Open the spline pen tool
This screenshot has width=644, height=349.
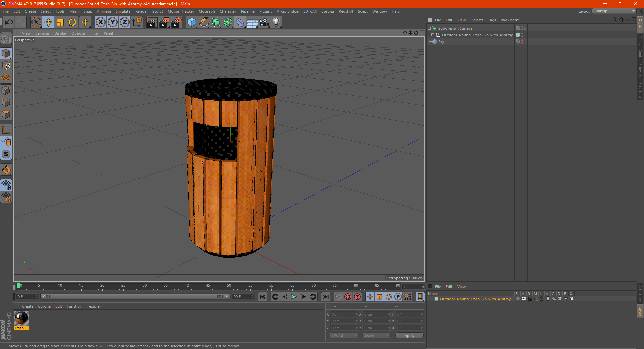click(x=204, y=22)
